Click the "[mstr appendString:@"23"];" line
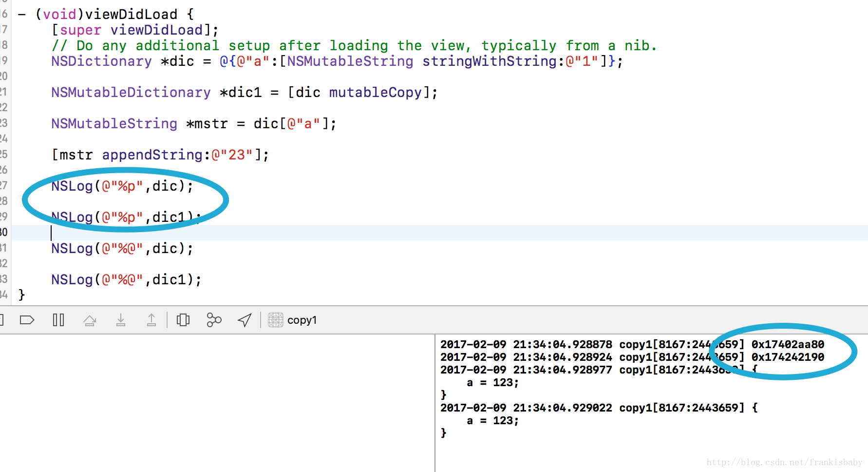The image size is (868, 472). tap(160, 155)
